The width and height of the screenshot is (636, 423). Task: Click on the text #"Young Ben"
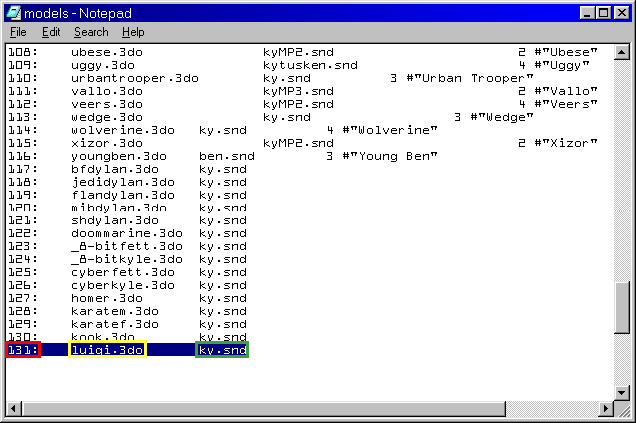tap(390, 156)
